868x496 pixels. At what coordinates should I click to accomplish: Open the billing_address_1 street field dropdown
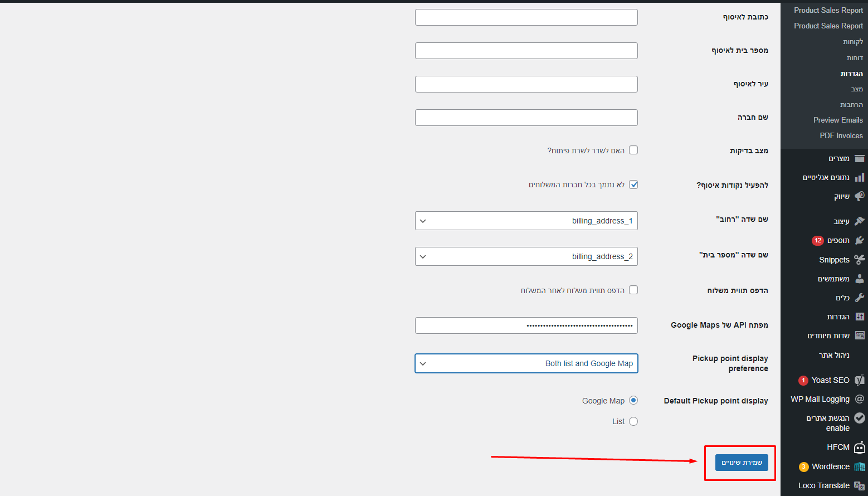point(526,221)
